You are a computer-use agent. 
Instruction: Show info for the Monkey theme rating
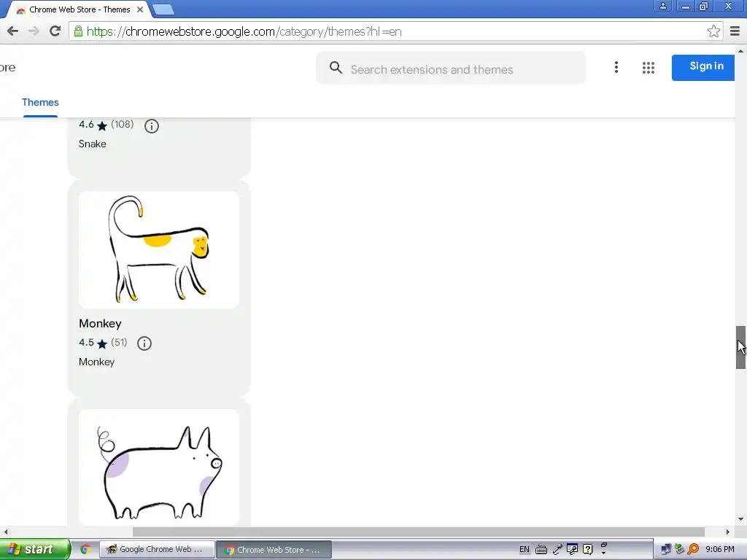point(144,343)
